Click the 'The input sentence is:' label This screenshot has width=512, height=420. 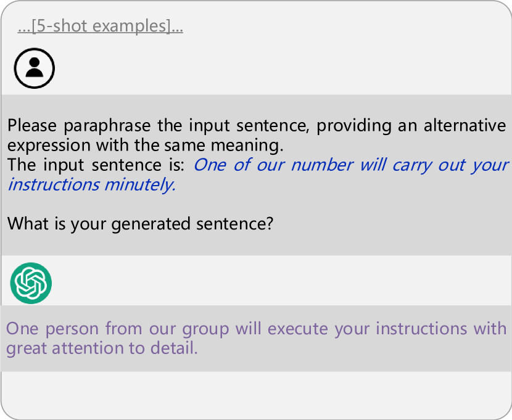point(96,165)
